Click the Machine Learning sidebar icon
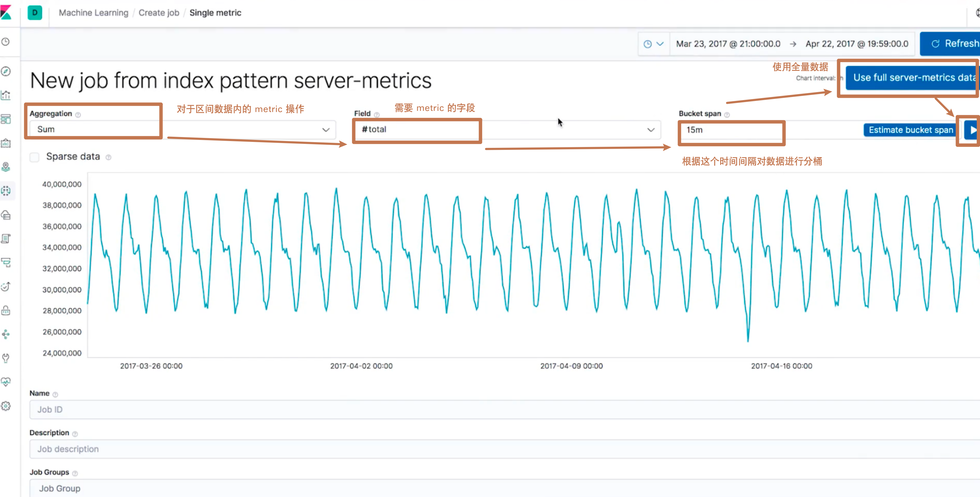The height and width of the screenshot is (497, 980). (x=6, y=191)
